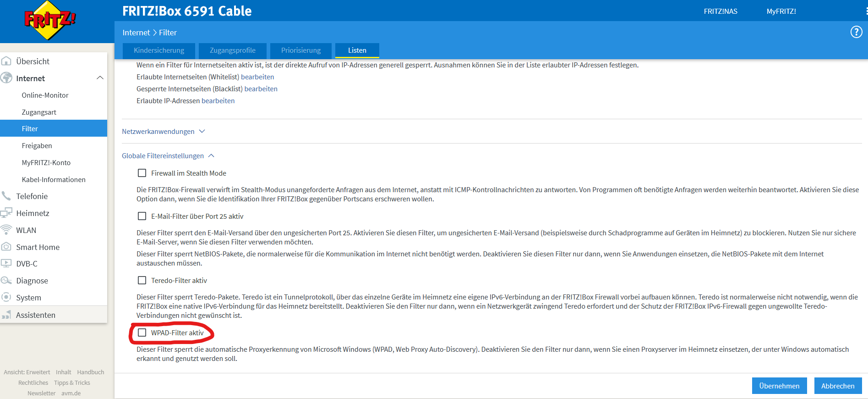Image resolution: width=868 pixels, height=399 pixels.
Task: Click the Assistenten wizard icon
Action: point(6,315)
